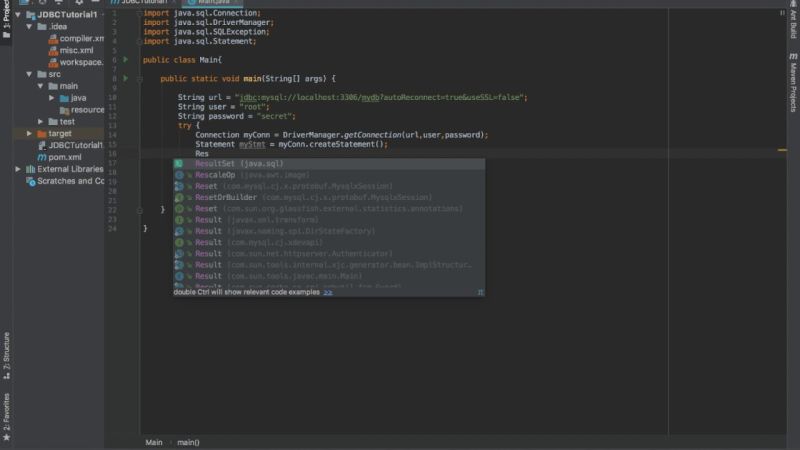Select the target folder row
800x450 pixels.
click(x=59, y=133)
